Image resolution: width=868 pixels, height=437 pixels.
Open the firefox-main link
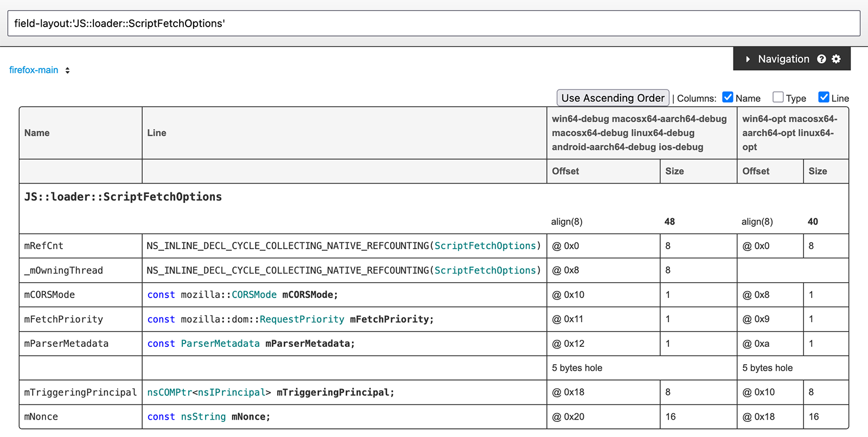[x=34, y=70]
